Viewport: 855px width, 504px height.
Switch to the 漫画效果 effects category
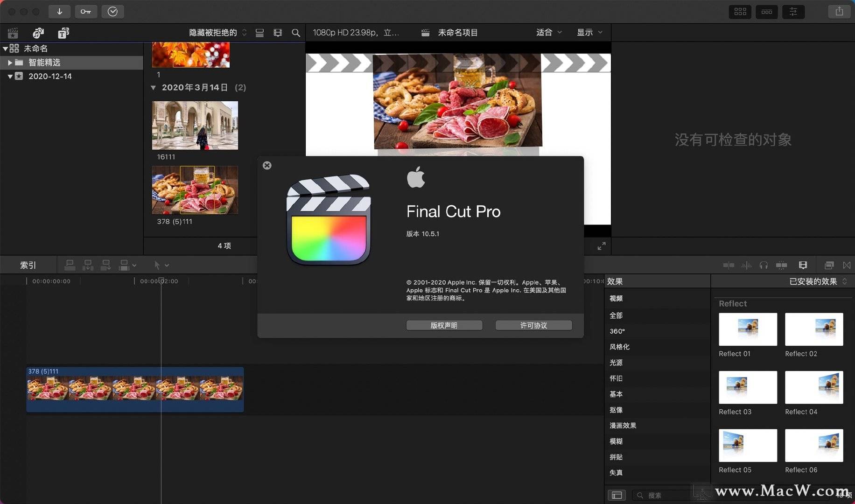[x=623, y=425]
